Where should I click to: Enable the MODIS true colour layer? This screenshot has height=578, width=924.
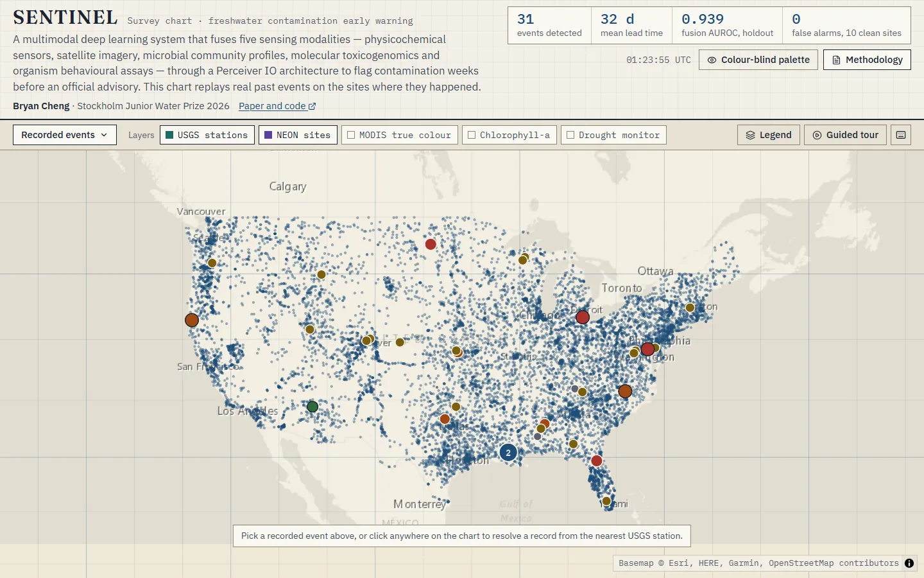click(400, 135)
